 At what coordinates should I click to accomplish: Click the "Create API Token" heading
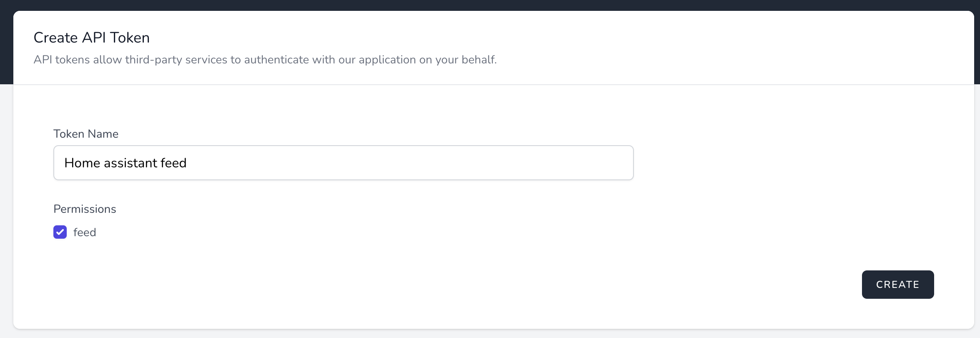92,38
